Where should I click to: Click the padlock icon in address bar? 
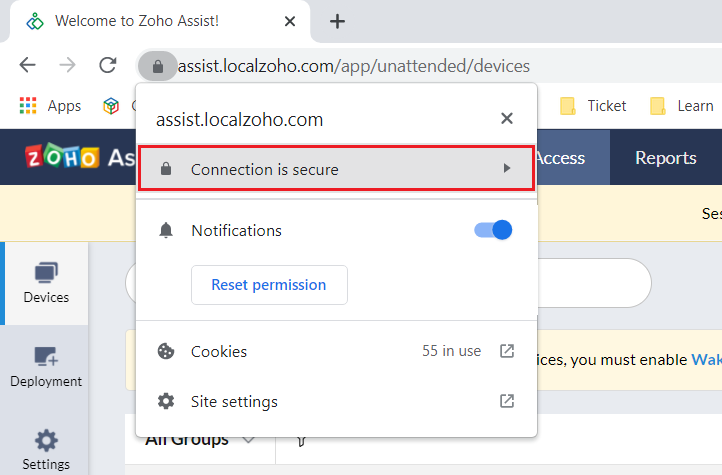tap(157, 66)
